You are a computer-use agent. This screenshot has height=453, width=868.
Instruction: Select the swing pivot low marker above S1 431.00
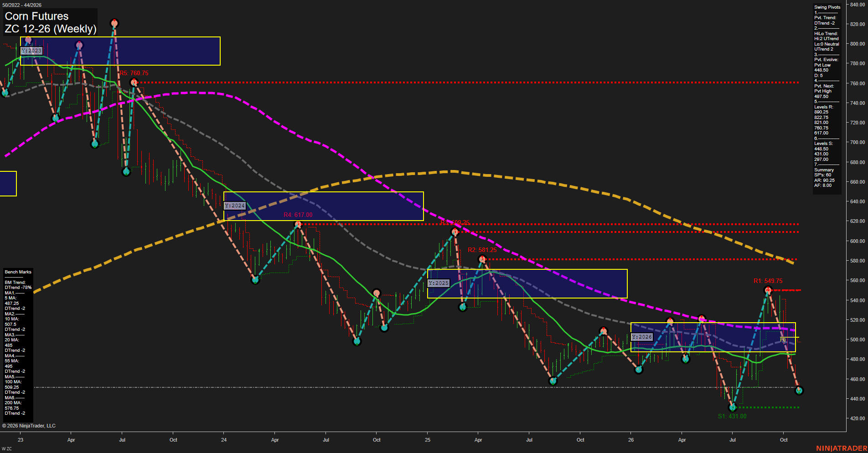click(733, 407)
